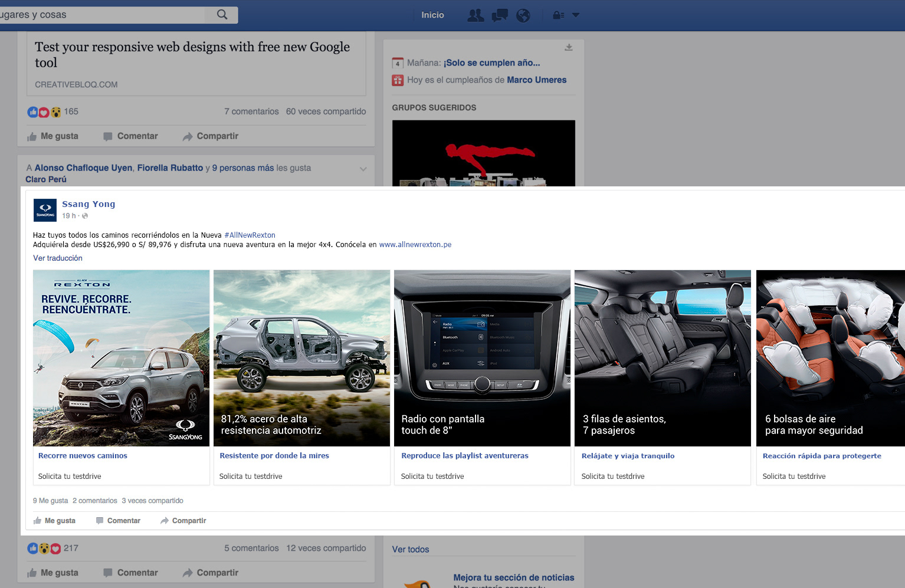Click Ver traducción link
Image resolution: width=905 pixels, height=588 pixels.
pos(58,258)
